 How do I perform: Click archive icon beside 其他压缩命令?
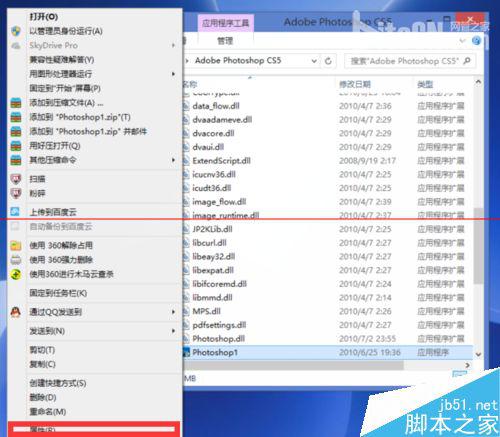coord(16,160)
